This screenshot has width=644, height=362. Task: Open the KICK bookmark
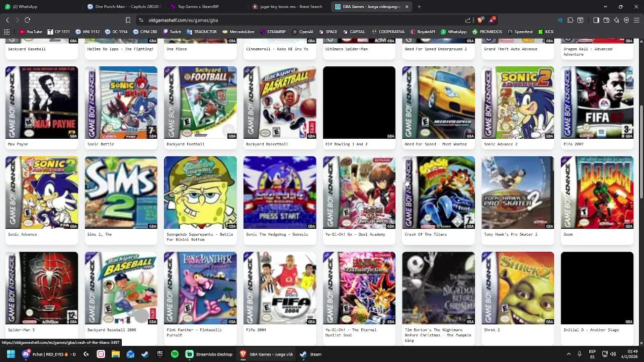click(x=546, y=32)
